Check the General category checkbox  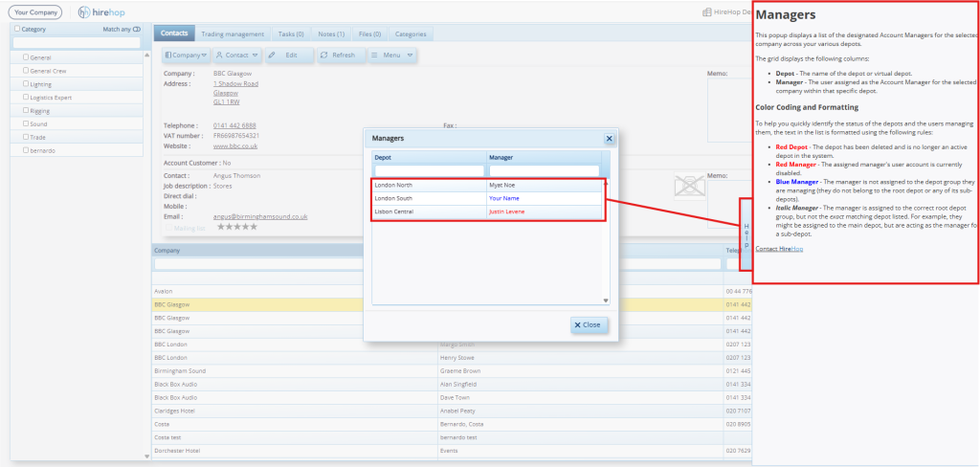coord(26,56)
